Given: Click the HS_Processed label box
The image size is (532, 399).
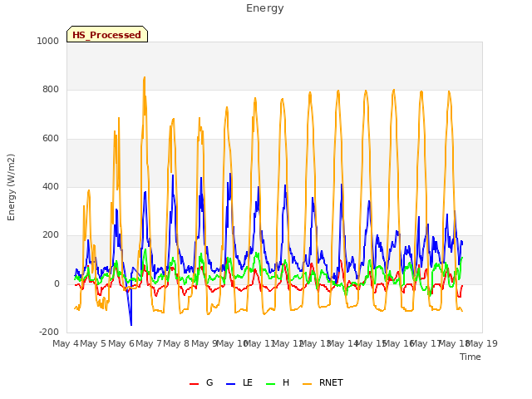Looking at the screenshot, I should 107,34.
